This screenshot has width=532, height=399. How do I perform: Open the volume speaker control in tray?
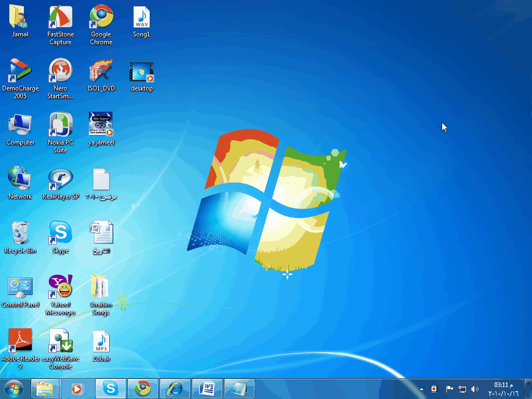coord(475,389)
